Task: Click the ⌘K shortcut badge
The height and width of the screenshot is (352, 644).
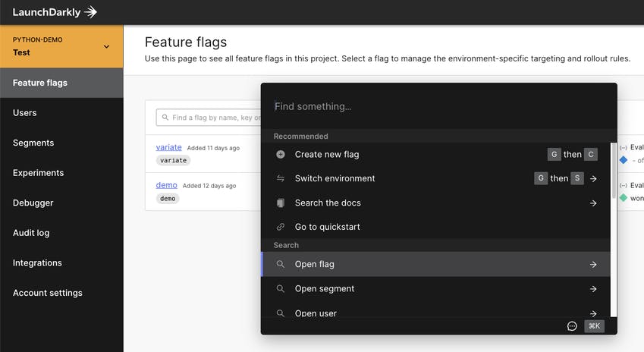Action: (x=594, y=326)
